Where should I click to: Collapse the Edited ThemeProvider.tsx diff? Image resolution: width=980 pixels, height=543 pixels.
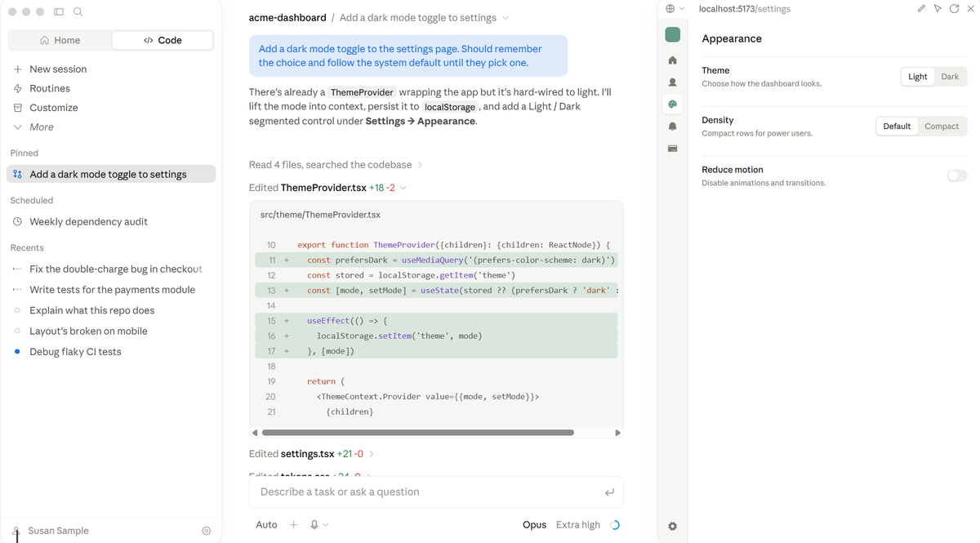[327, 188]
